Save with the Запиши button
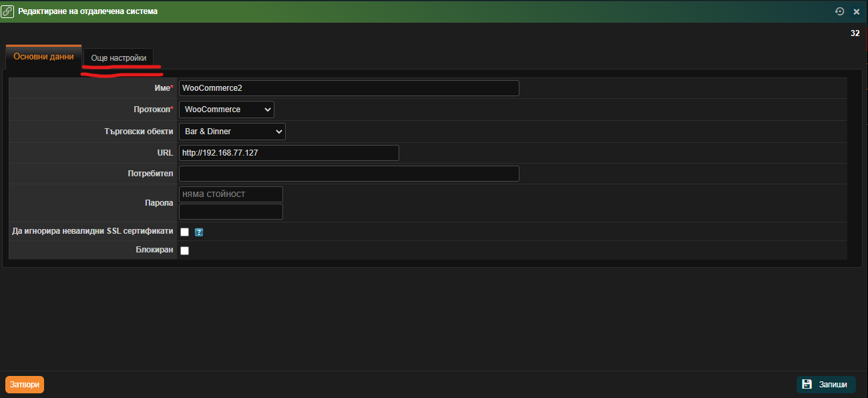Viewport: 868px width, 398px height. pyautogui.click(x=826, y=384)
